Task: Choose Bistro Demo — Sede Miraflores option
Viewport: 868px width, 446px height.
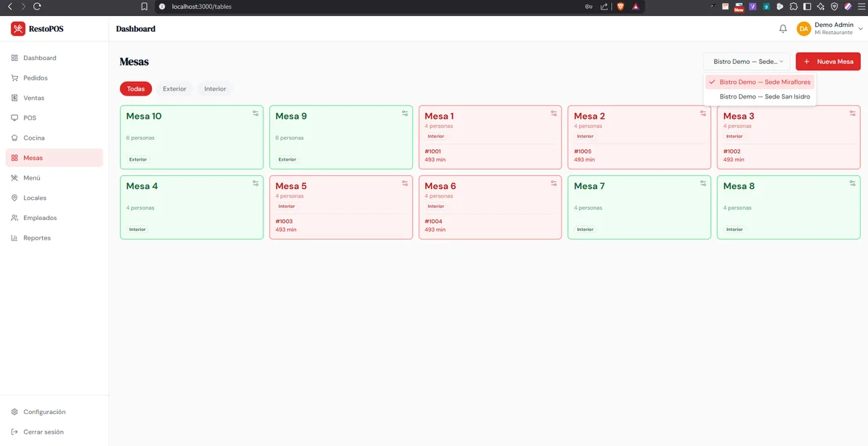Action: pyautogui.click(x=759, y=82)
